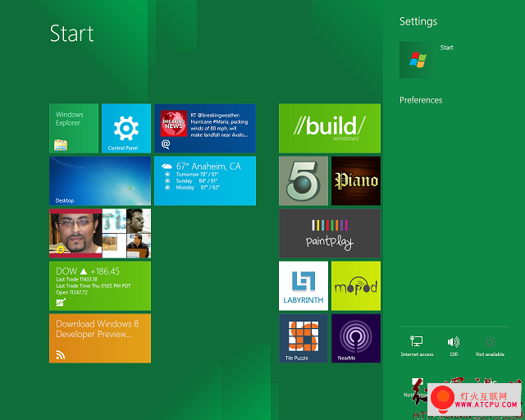Launch the //build/ windows tile
The width and height of the screenshot is (525, 420).
330,128
